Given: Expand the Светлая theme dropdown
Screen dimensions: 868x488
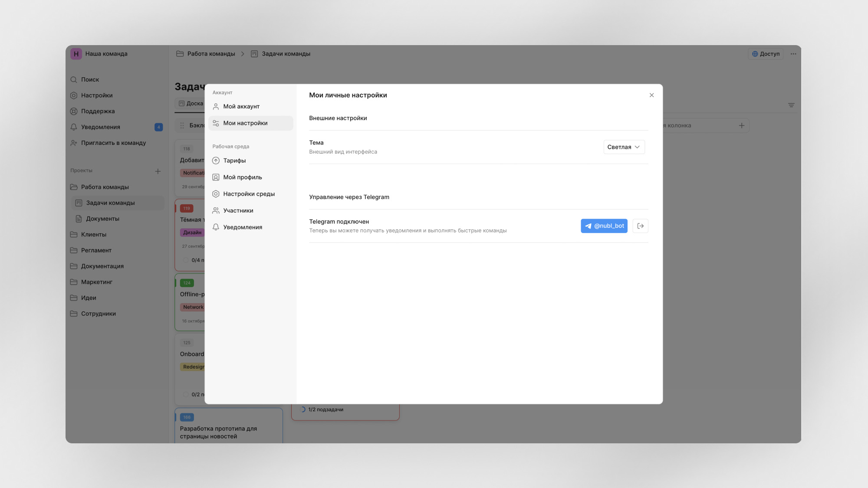Looking at the screenshot, I should [x=624, y=147].
